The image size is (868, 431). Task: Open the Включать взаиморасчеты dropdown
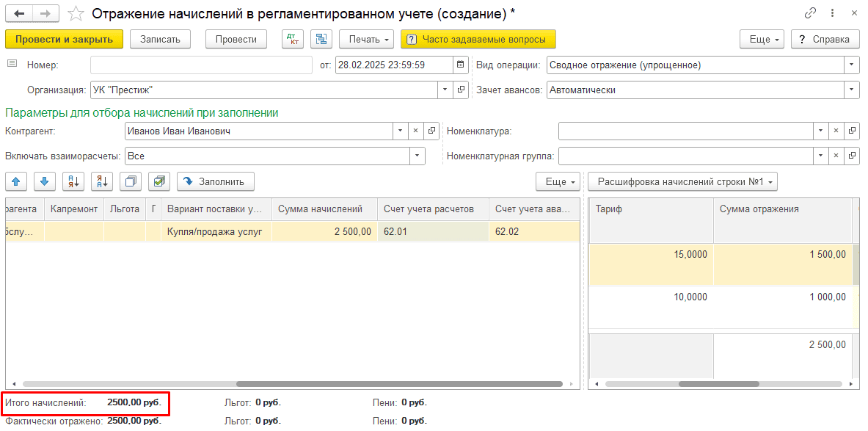[x=416, y=156]
